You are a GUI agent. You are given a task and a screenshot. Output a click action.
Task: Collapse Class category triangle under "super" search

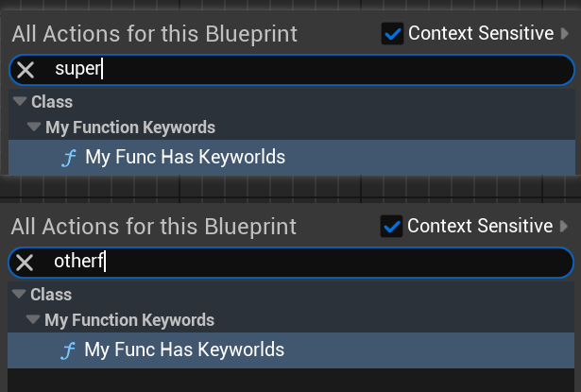pyautogui.click(x=20, y=102)
